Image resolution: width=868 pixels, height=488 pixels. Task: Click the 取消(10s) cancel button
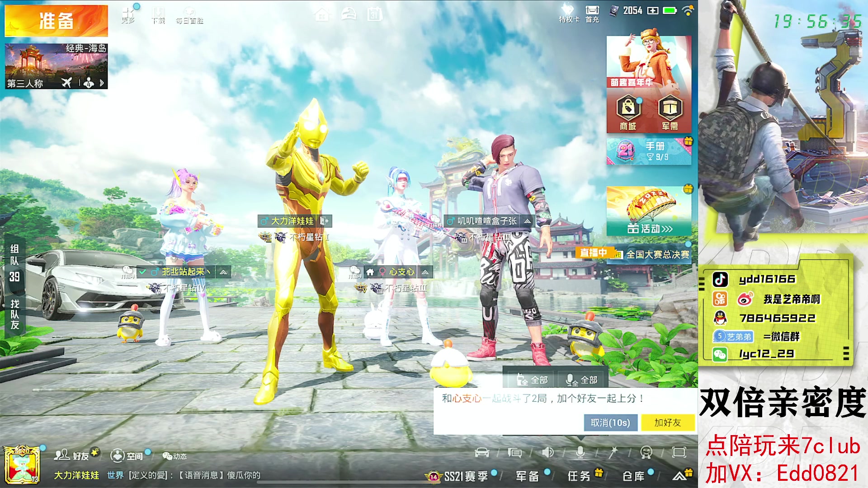coord(610,422)
